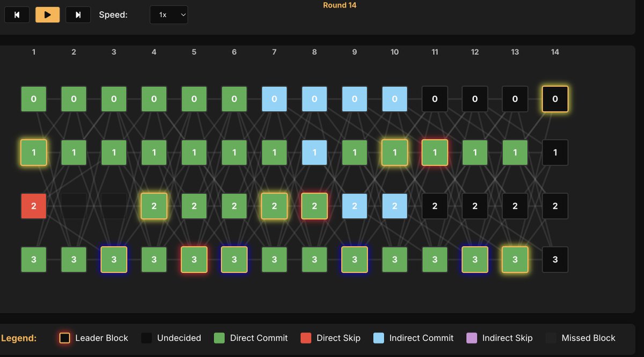
Task: Select the green block 0 in round 1
Action: pos(34,99)
